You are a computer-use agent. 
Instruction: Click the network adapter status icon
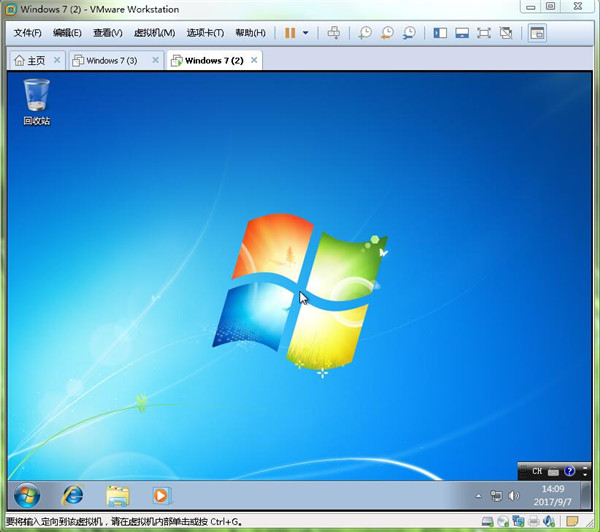[518, 521]
